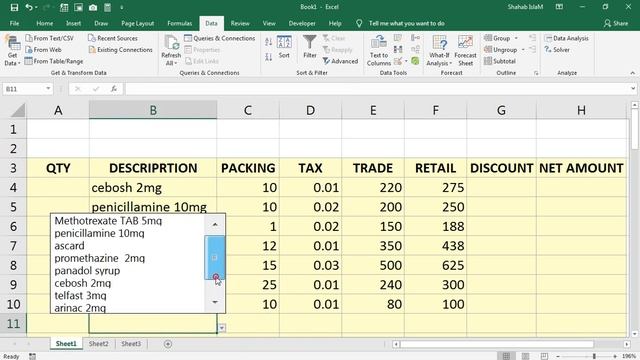
Task: Choose ascard from dropdown list
Action: pos(69,246)
